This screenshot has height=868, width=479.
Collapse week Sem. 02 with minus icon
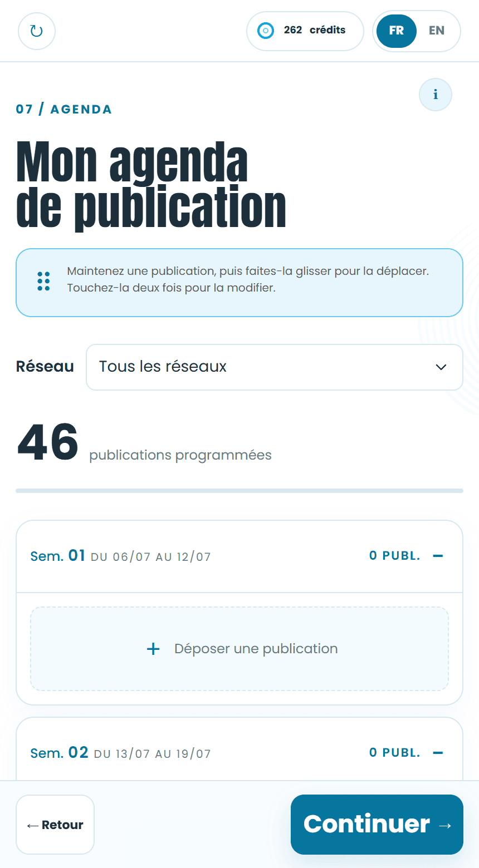coord(438,753)
